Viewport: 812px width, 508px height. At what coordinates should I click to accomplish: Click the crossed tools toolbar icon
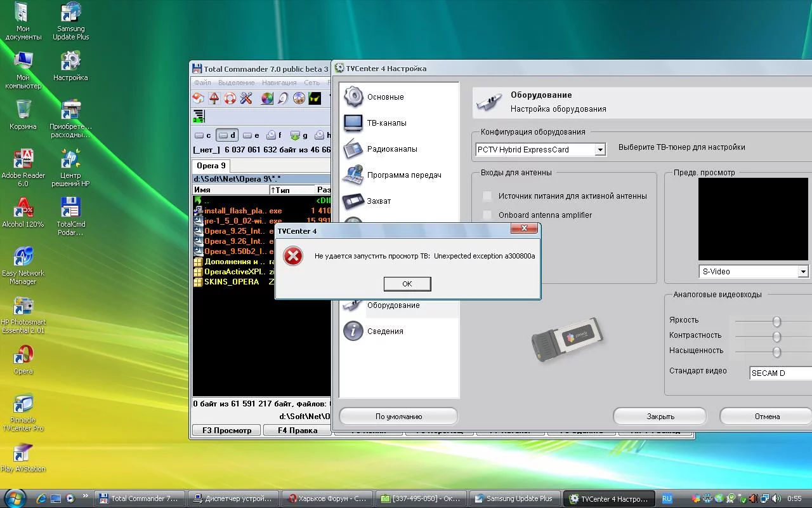click(246, 98)
